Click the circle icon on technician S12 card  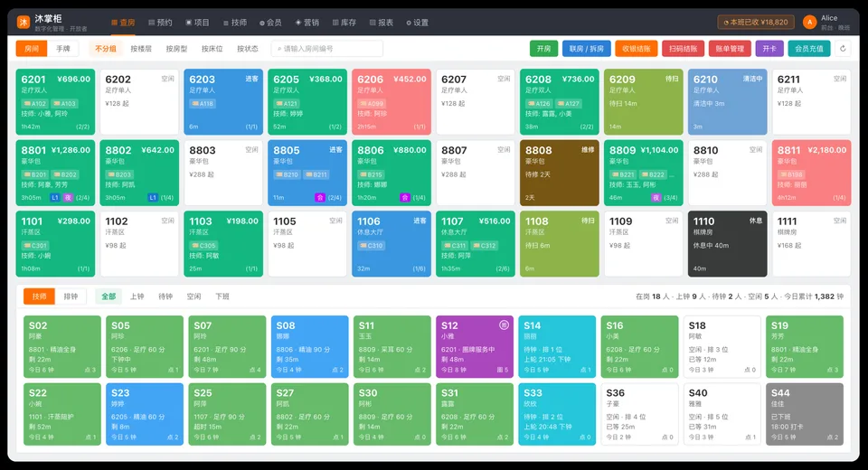504,325
